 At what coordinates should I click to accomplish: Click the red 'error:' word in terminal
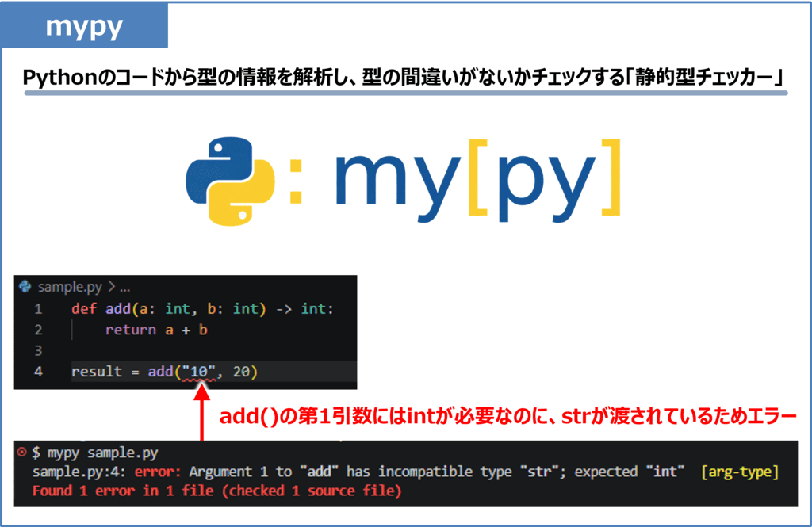tap(158, 472)
